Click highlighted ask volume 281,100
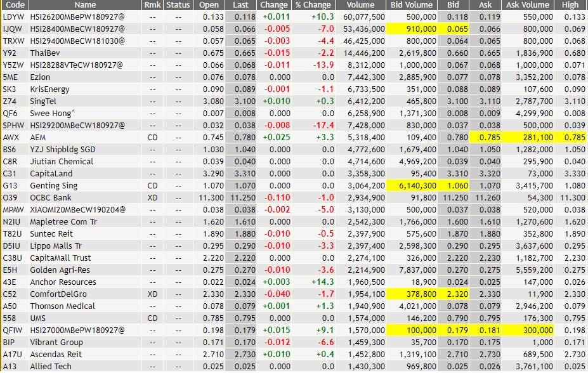588x373 pixels. (x=538, y=137)
